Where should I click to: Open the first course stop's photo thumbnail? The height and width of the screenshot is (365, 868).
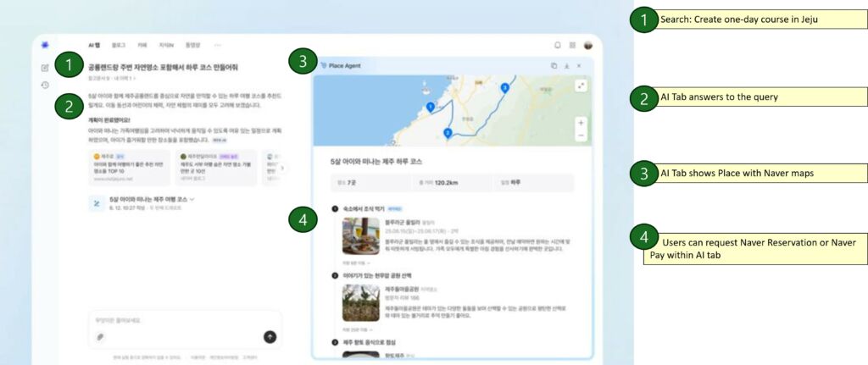[361, 236]
